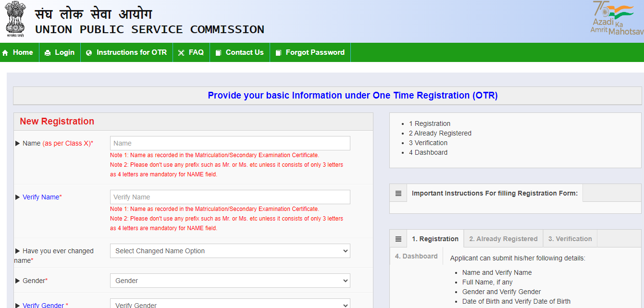Click 'Have you ever changed name' label
The height and width of the screenshot is (308, 644).
coord(54,256)
